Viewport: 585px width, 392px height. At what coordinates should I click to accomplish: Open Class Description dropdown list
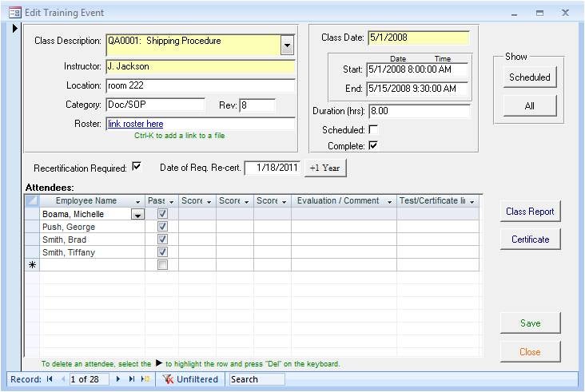click(287, 46)
